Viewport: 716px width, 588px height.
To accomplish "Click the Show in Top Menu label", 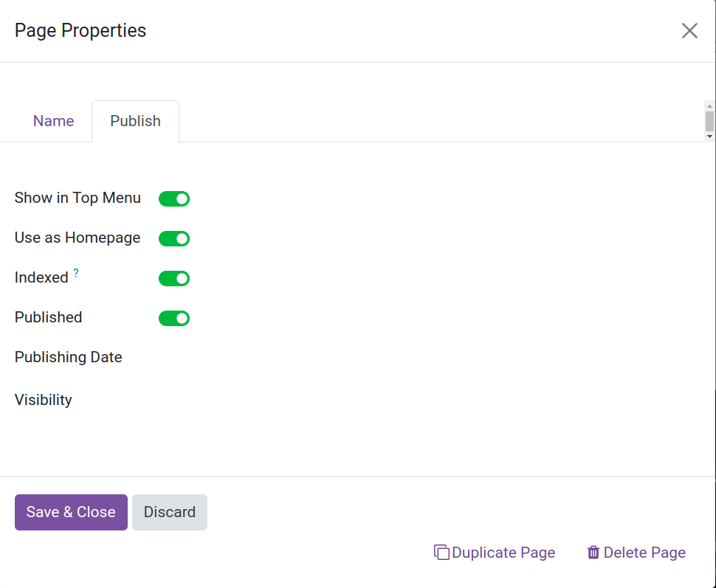I will (78, 198).
